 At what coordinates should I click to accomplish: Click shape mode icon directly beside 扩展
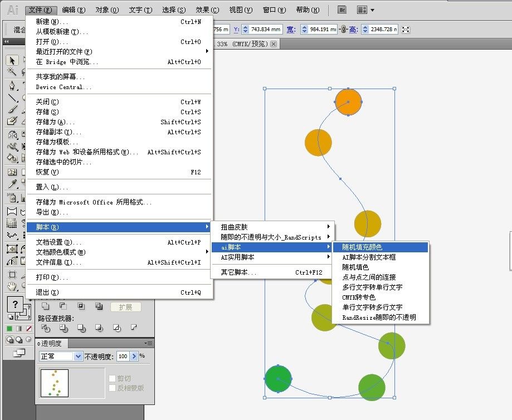point(99,306)
